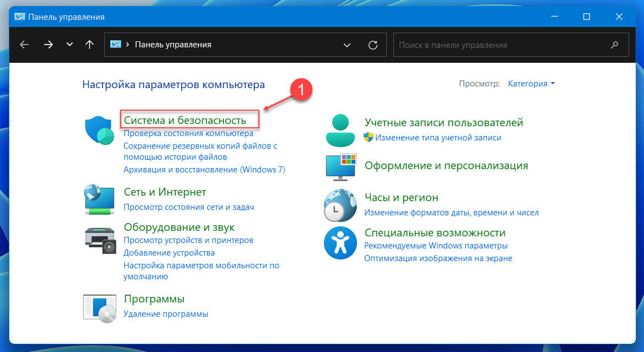Open Сохранение резервных копий файлов link
The width and height of the screenshot is (644, 352).
click(201, 151)
